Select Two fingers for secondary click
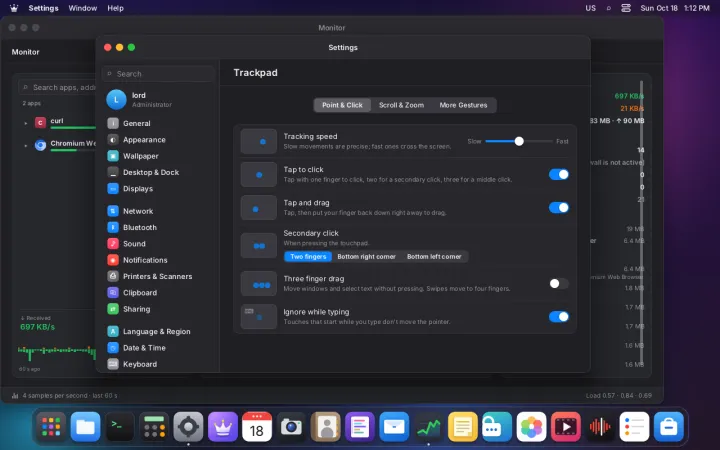Screen dimensions: 720x450 tap(308, 257)
